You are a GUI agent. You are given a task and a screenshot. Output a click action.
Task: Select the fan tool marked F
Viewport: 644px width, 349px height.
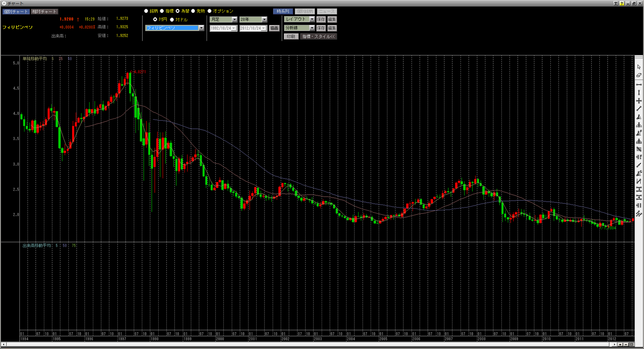click(x=639, y=133)
